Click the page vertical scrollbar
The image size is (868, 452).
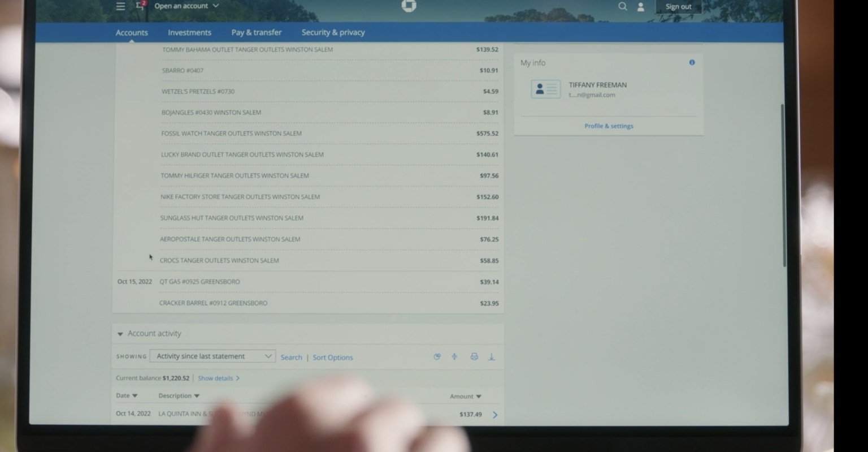point(784,187)
